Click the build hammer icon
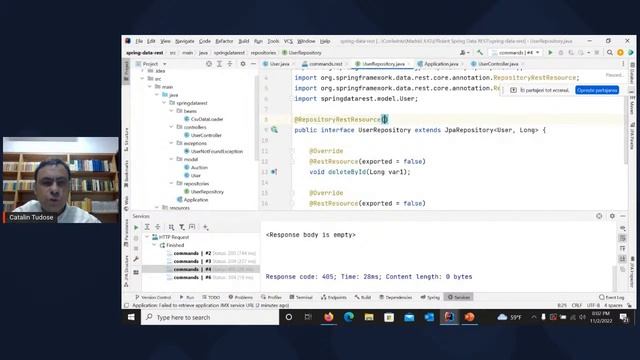This screenshot has height=360, width=640. 480,53
